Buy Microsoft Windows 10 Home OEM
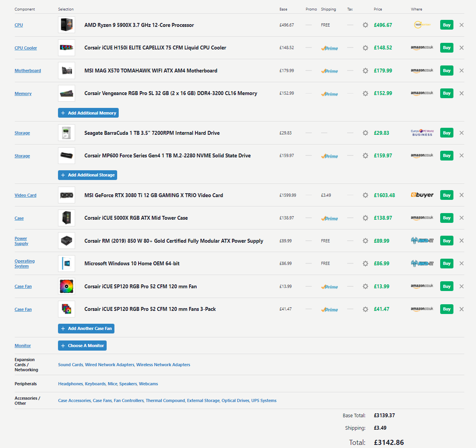476x448 pixels. click(x=447, y=263)
